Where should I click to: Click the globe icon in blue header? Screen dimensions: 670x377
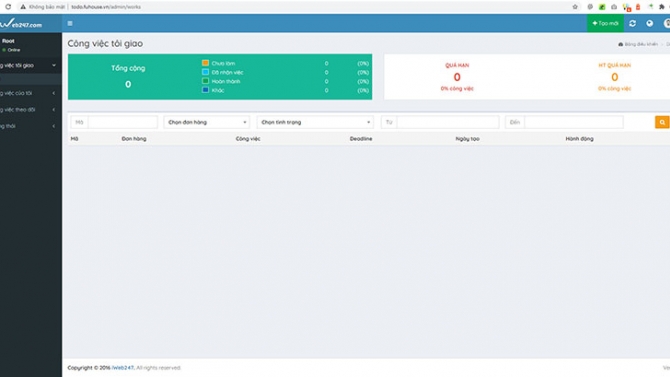point(649,24)
